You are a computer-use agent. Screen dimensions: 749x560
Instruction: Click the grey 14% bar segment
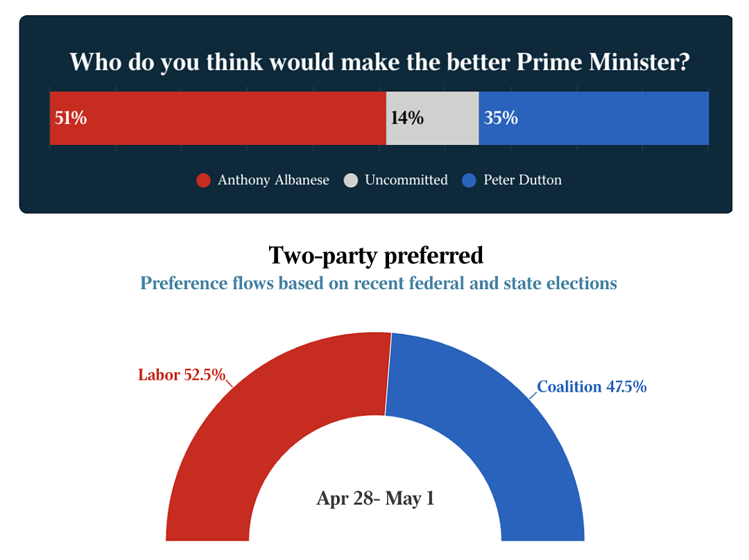point(432,118)
